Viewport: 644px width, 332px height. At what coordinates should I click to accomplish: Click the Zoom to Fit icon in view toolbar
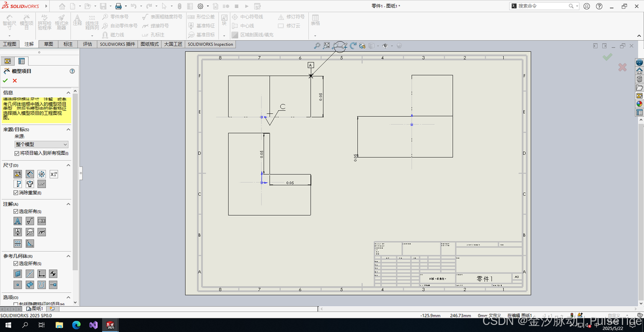coord(317,45)
